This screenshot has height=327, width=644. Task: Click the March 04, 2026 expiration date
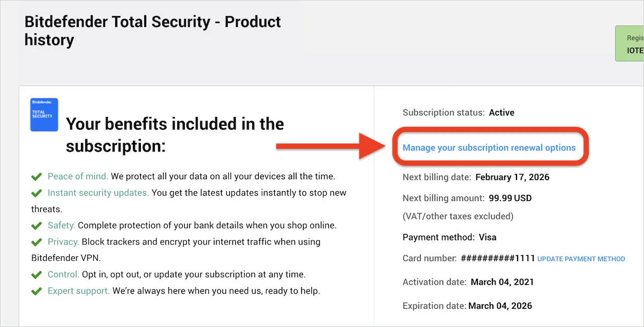(500, 306)
